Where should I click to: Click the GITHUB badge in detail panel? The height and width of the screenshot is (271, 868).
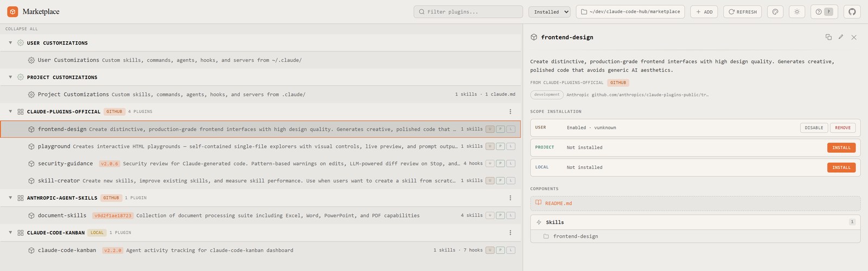point(618,83)
